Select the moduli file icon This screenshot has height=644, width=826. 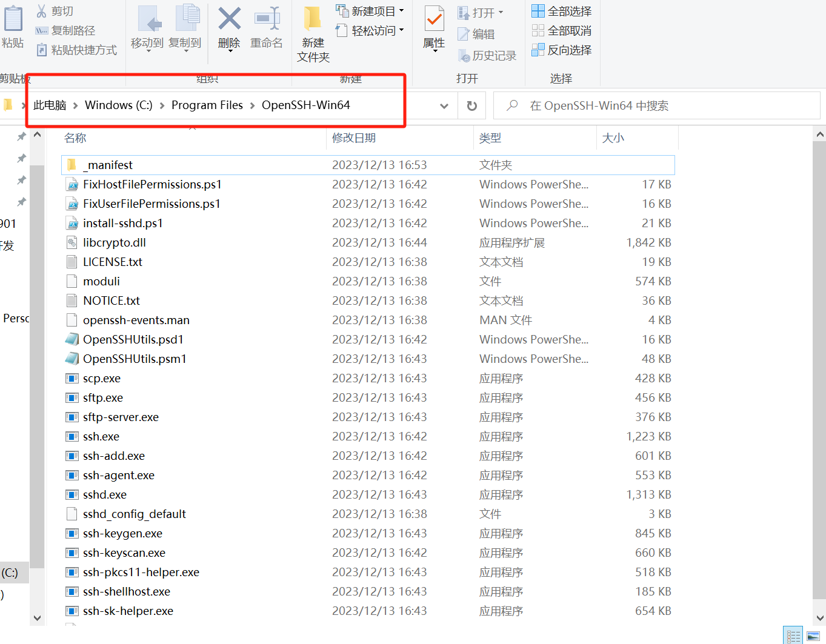[x=72, y=281]
